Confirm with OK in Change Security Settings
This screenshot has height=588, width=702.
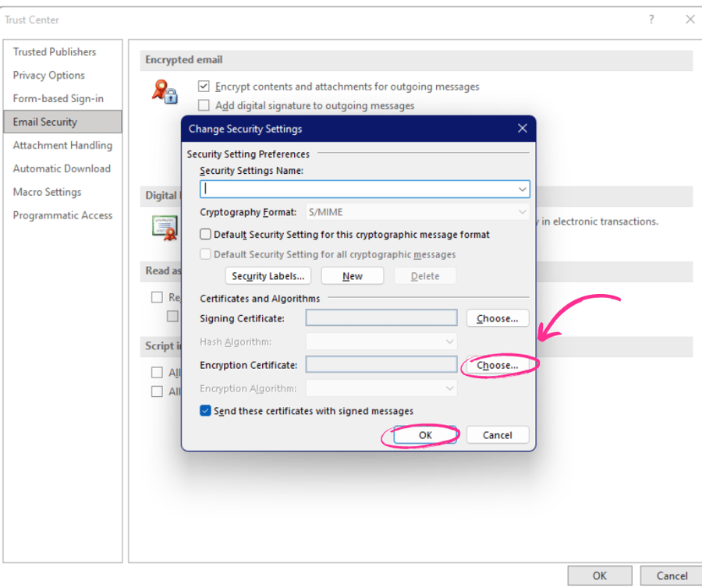424,434
